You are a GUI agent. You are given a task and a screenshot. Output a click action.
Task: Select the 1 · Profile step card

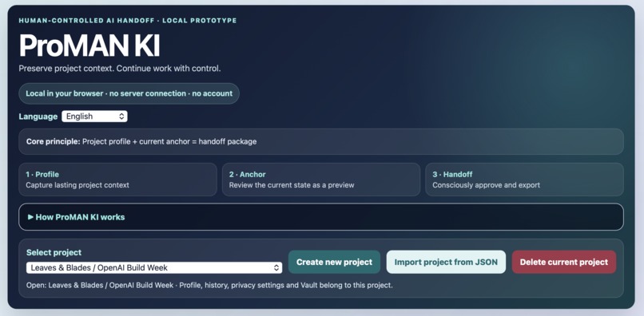pos(118,180)
